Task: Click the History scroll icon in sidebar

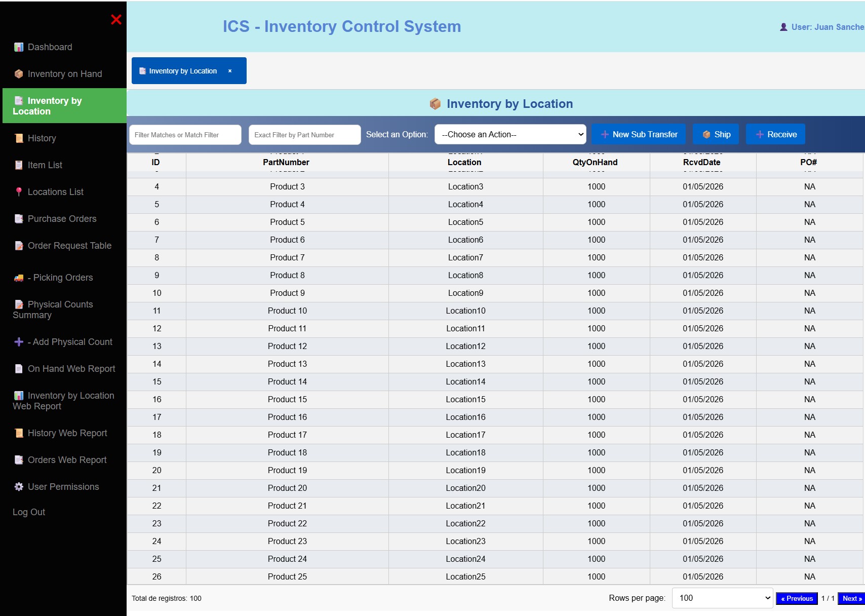Action: tap(19, 138)
